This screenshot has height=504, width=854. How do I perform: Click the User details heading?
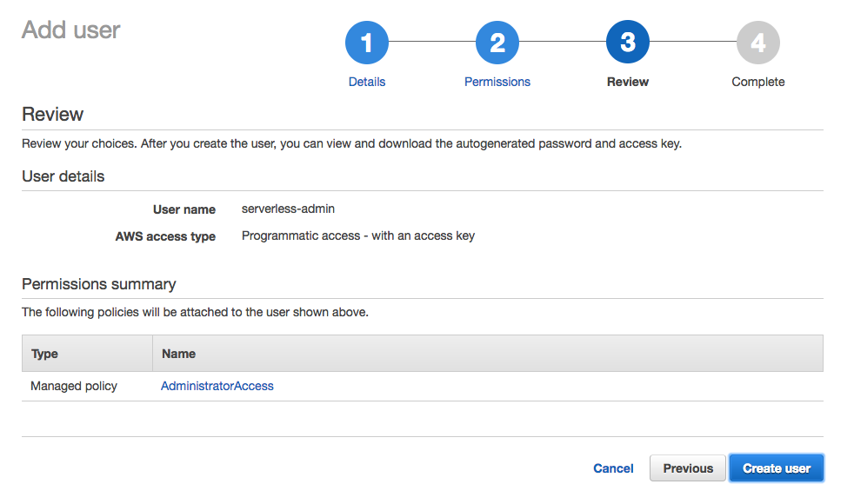63,176
